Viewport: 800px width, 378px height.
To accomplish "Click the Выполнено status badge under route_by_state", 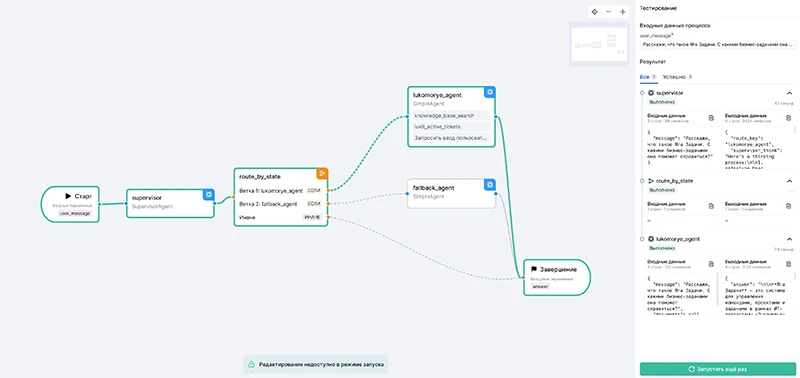I will 661,190.
